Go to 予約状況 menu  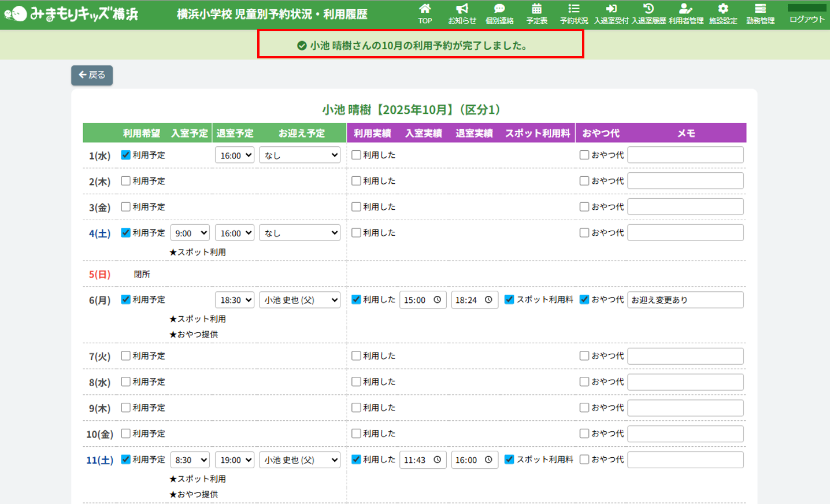[x=574, y=14]
